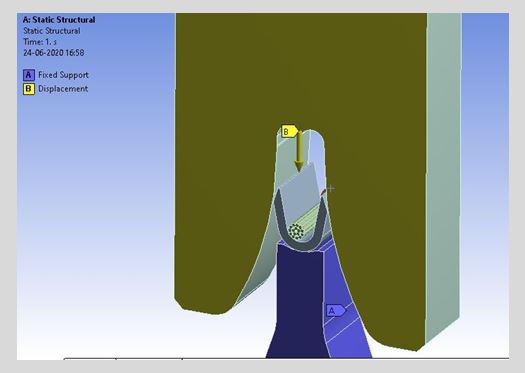Click the blue A legend icon
Viewport: 525px width, 373px height.
pyautogui.click(x=29, y=75)
